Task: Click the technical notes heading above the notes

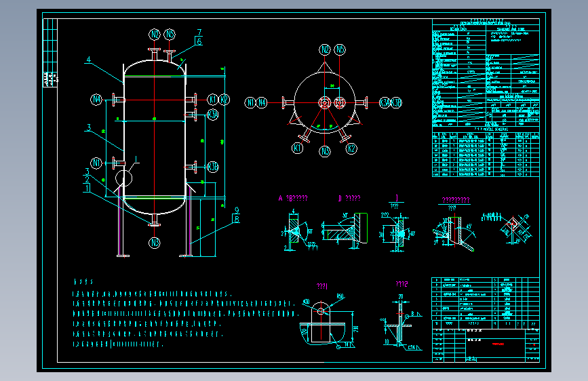Action: pos(83,281)
